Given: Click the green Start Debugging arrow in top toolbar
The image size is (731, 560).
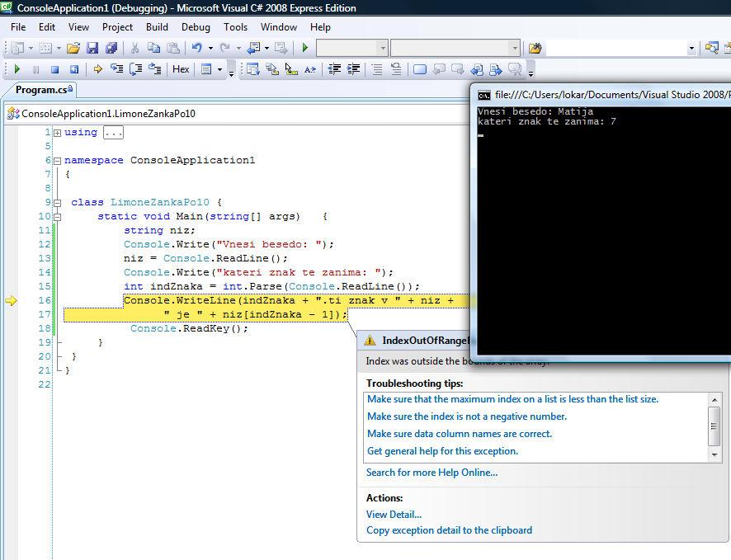Looking at the screenshot, I should pyautogui.click(x=305, y=48).
